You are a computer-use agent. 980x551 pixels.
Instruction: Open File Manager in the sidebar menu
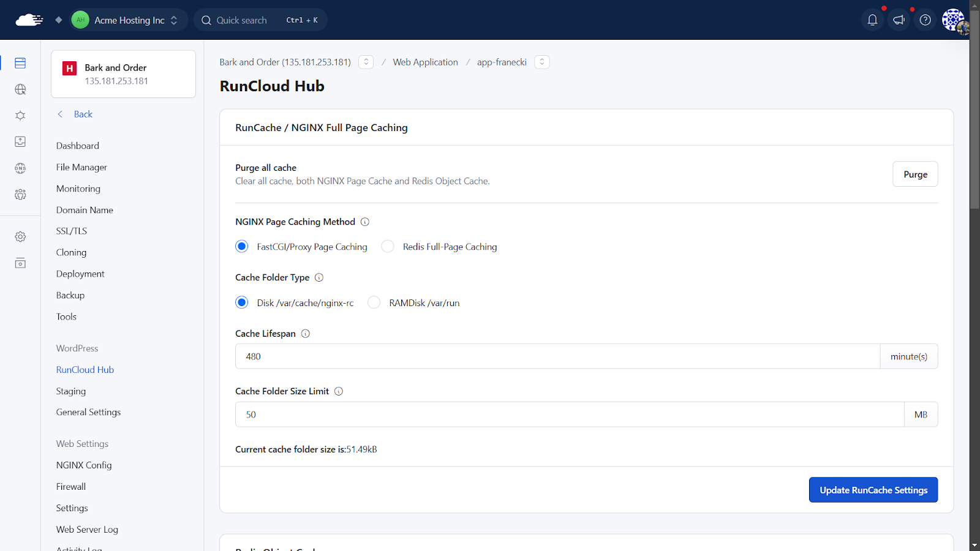[x=81, y=167]
